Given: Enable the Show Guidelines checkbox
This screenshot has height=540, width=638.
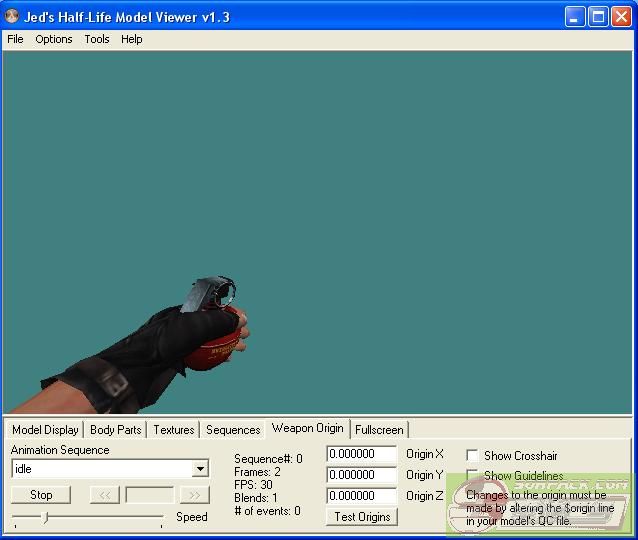Looking at the screenshot, I should [x=472, y=475].
